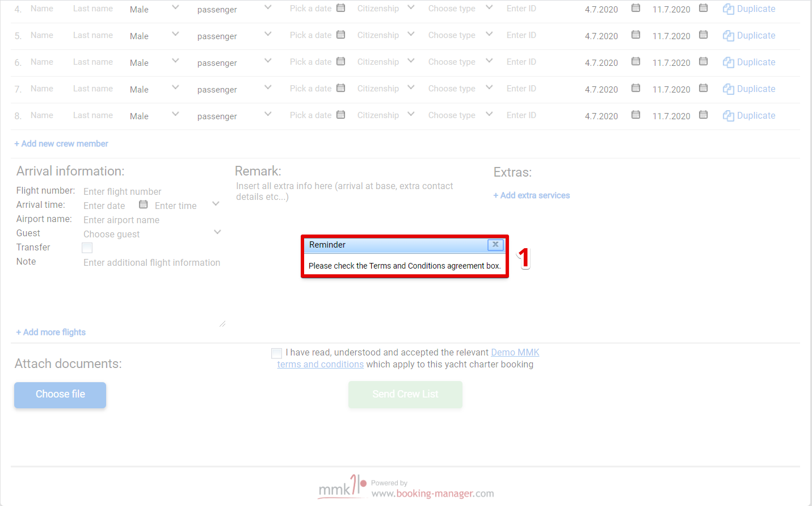
Task: Open birth date calendar in row 8
Action: (x=340, y=115)
